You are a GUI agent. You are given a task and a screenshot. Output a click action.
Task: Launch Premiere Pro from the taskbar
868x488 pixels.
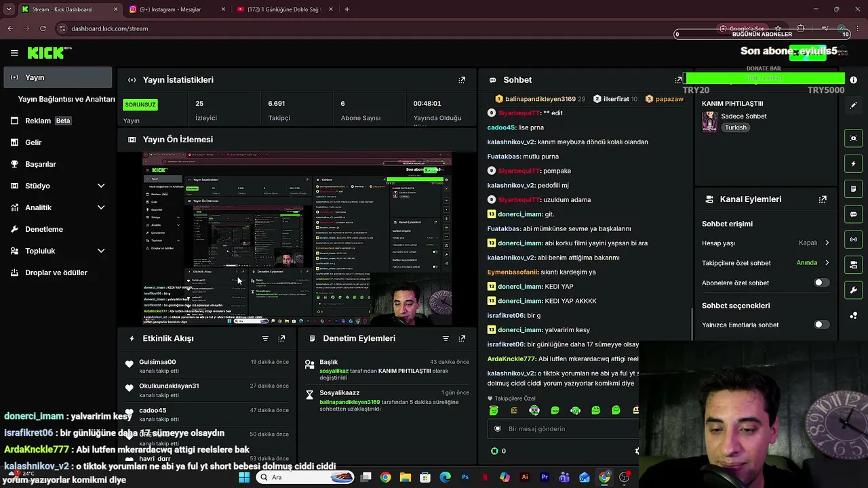coord(545,477)
